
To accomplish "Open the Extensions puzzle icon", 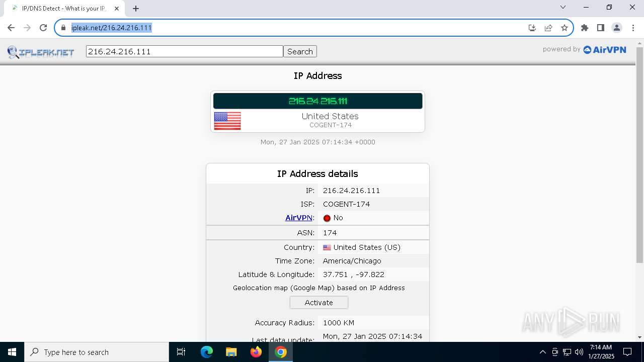I will click(x=585, y=28).
